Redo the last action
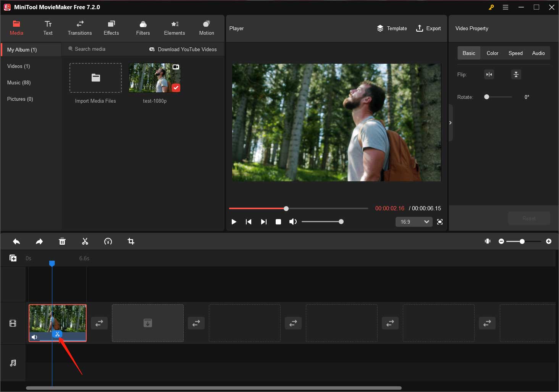559x392 pixels. pyautogui.click(x=39, y=241)
